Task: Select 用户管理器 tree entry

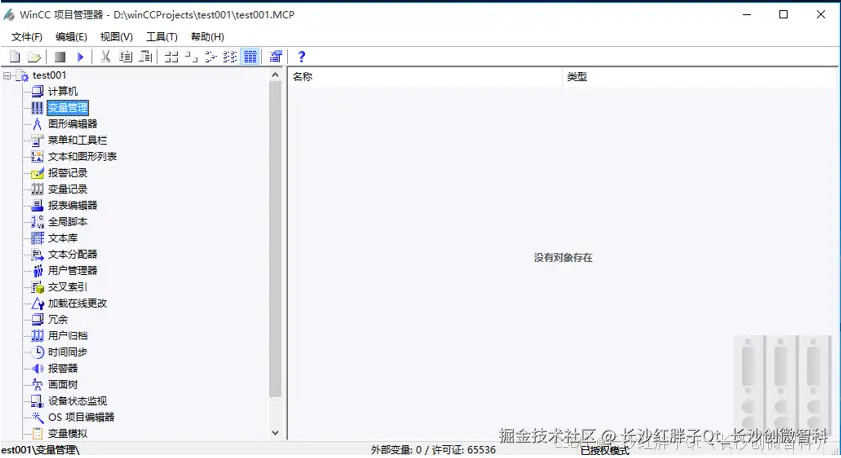Action: coord(72,270)
